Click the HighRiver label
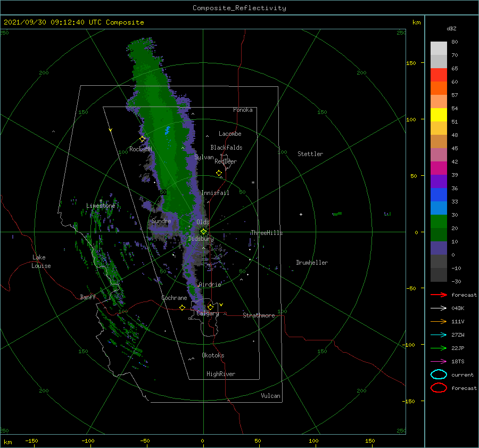The image size is (479, 448). (x=221, y=374)
